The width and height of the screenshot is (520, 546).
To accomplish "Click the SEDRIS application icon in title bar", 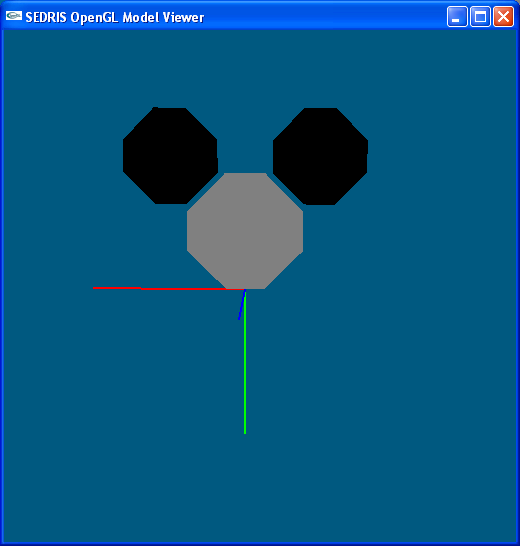I will (x=14, y=16).
